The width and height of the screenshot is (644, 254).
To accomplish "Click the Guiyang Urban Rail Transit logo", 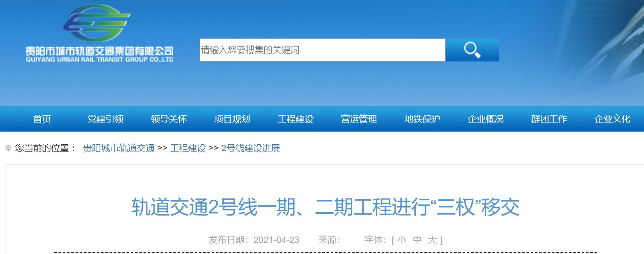I will pyautogui.click(x=99, y=32).
